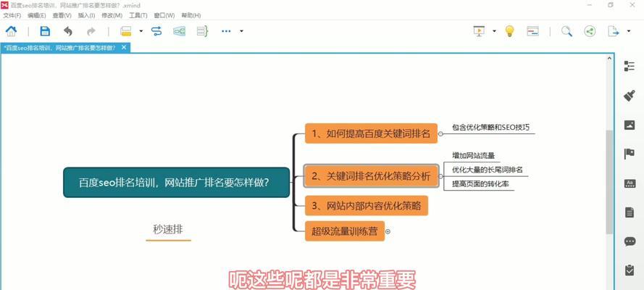Open the 插入(I) menu
Image resolution: width=644 pixels, height=290 pixels.
pyautogui.click(x=86, y=15)
